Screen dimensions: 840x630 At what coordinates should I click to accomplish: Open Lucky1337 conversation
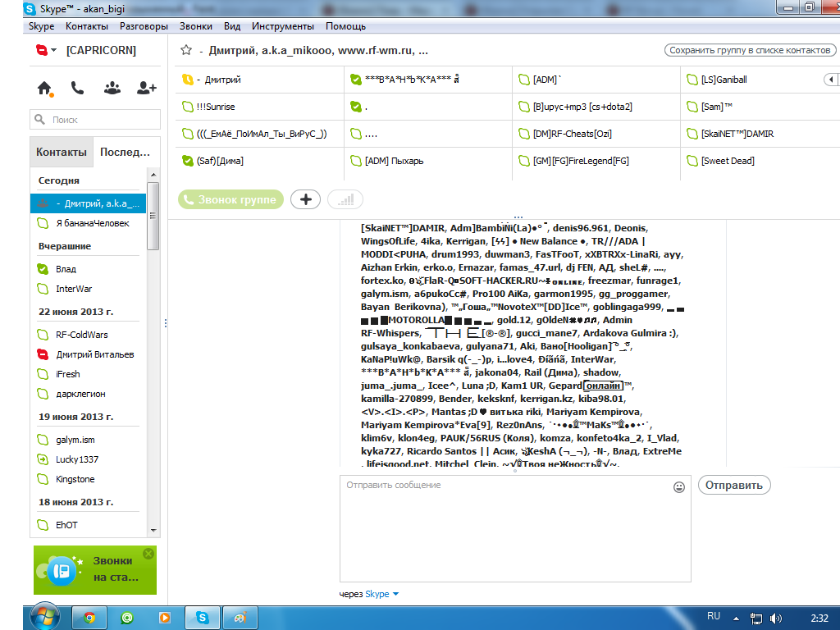click(x=88, y=459)
